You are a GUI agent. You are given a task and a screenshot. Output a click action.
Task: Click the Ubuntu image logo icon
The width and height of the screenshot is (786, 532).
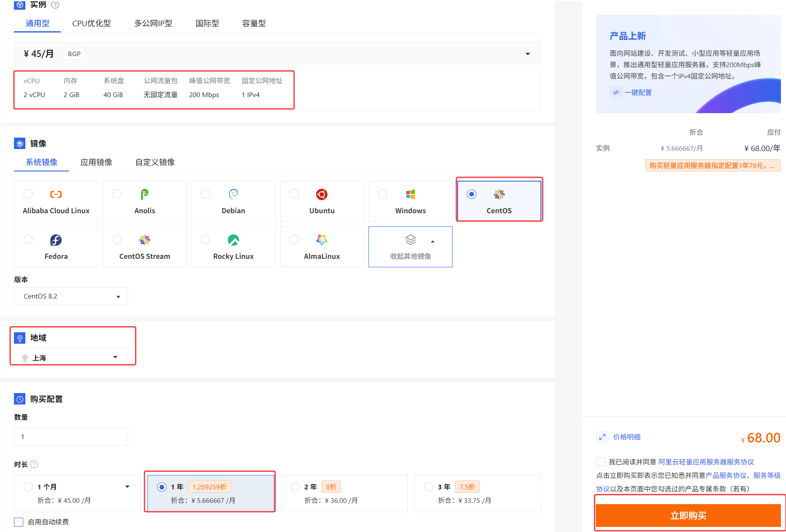pos(322,194)
